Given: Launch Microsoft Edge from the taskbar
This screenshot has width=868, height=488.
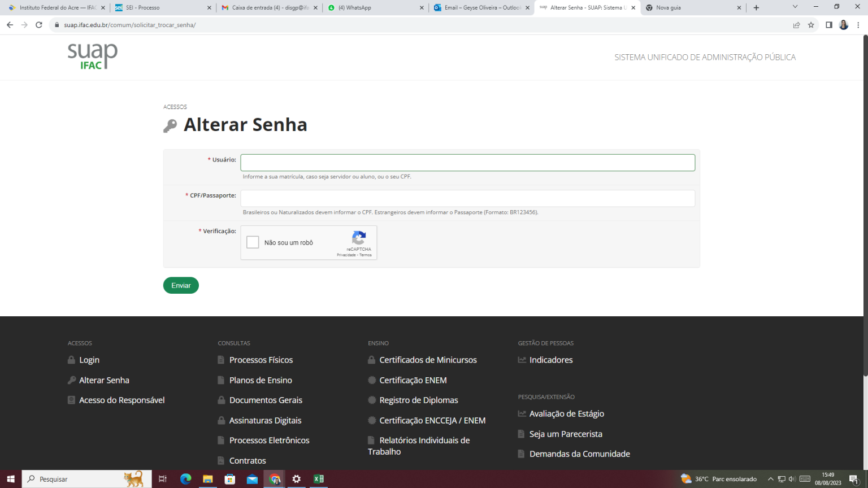Looking at the screenshot, I should click(x=185, y=479).
